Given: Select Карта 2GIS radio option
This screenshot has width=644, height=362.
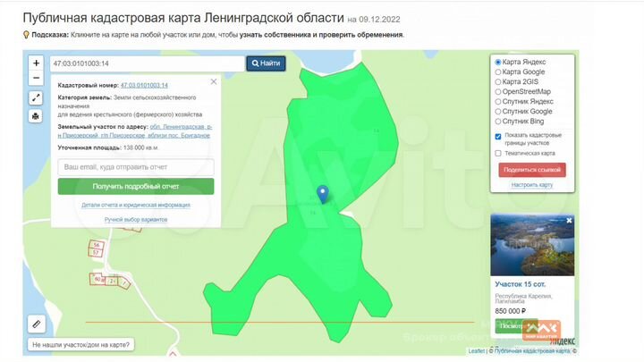Looking at the screenshot, I should (498, 81).
